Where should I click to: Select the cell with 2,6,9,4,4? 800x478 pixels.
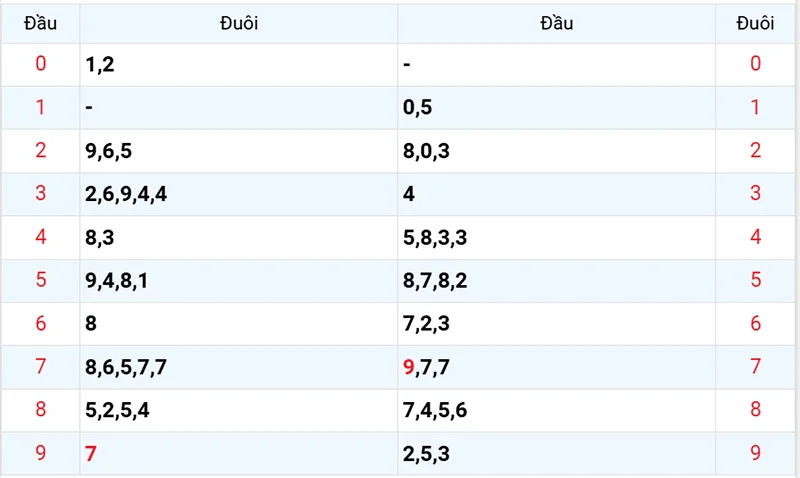126,194
